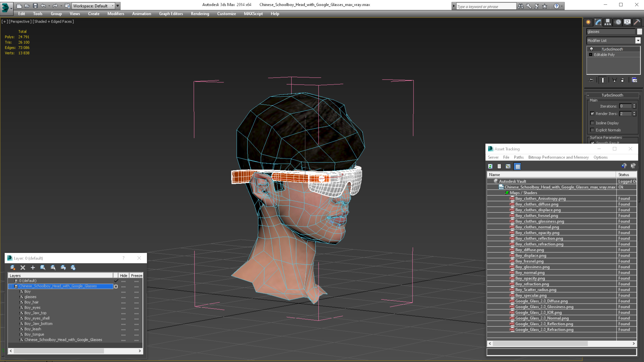Click Hide column header in Layer dialog

click(123, 276)
